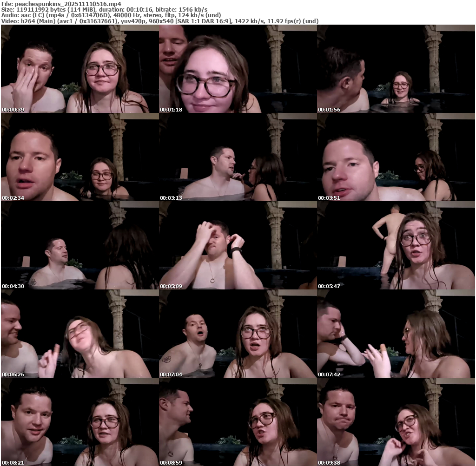Open the frame thumbnail stamped 00:09:38
Image resolution: width=476 pixels, height=466 pixels.
pos(396,422)
